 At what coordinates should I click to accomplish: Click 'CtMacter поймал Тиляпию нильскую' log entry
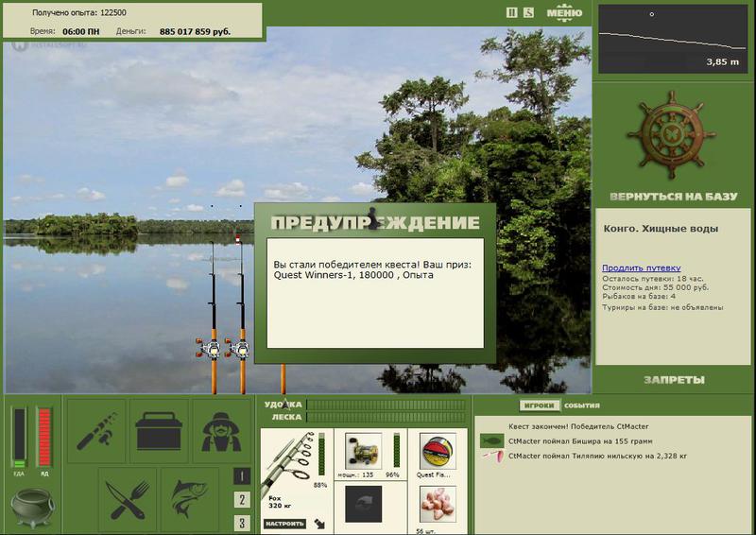597,456
